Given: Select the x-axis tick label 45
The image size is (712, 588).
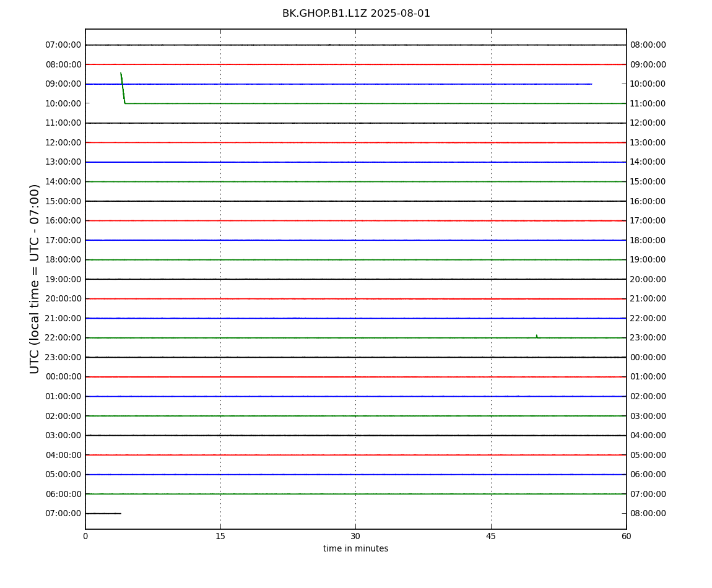Looking at the screenshot, I should [x=491, y=536].
